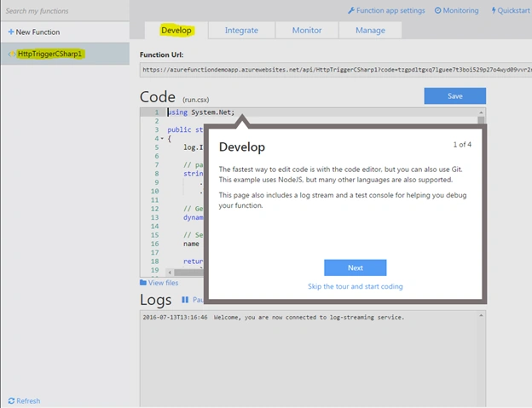This screenshot has height=408, width=532.
Task: Click Next in the Develop tour popup
Action: point(356,267)
